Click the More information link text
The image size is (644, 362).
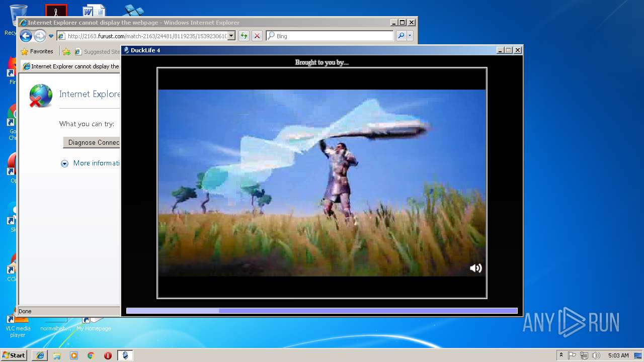[97, 163]
